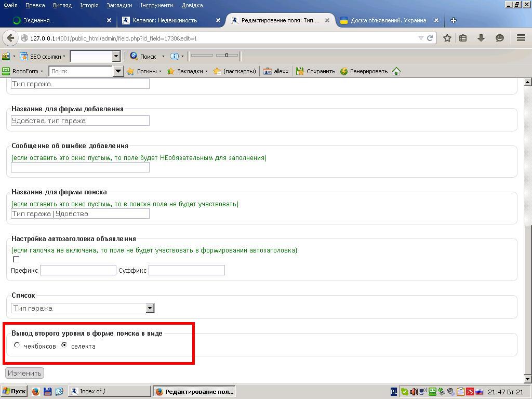Click Сохранить in RoboForm toolbar

coord(315,71)
